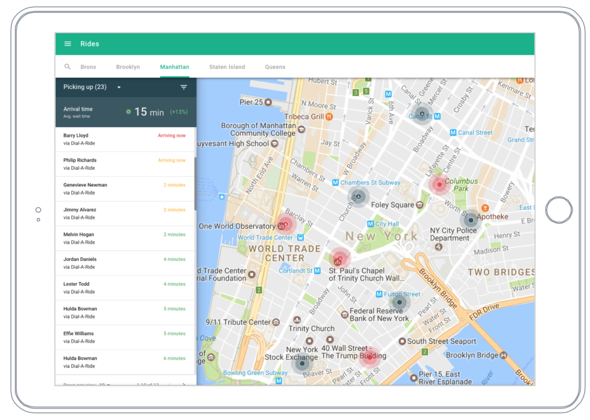The image size is (590, 420).
Task: Click the gray ride marker at Canal St
Action: click(x=422, y=113)
